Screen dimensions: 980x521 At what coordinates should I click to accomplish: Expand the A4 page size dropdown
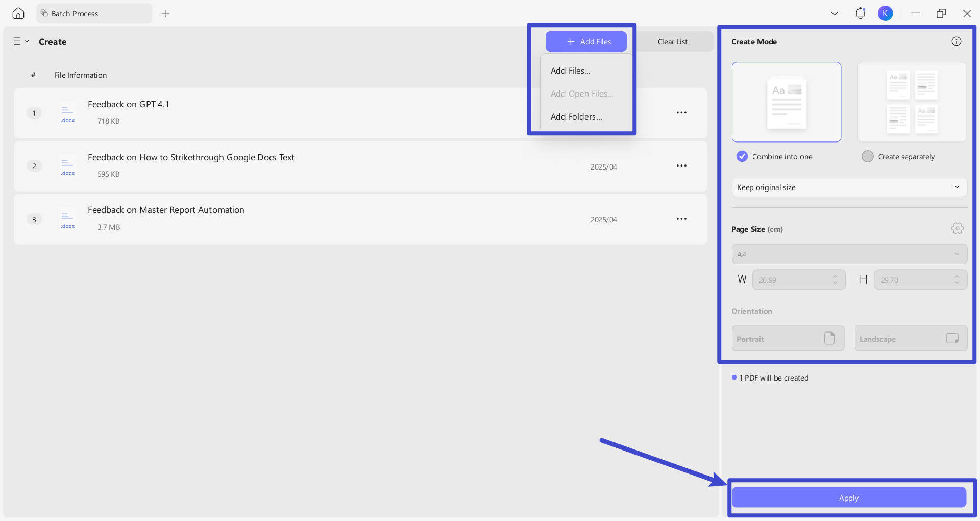click(x=849, y=254)
